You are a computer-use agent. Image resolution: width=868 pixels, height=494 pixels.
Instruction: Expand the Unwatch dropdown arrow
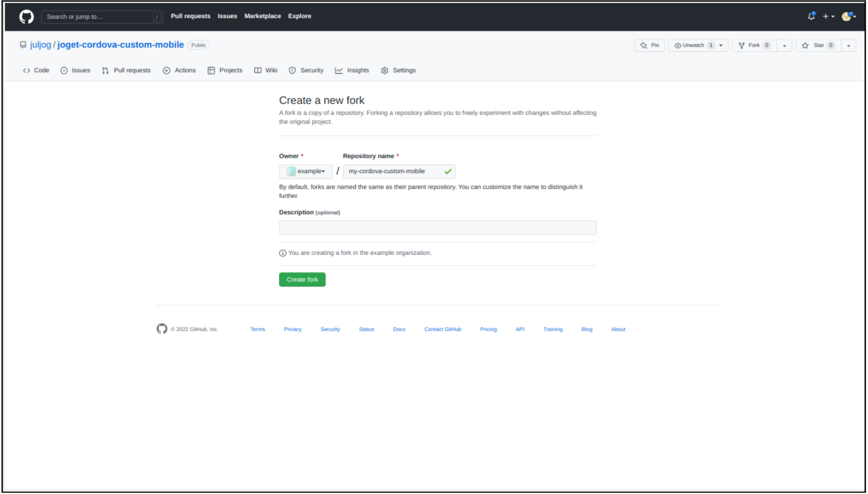click(722, 45)
